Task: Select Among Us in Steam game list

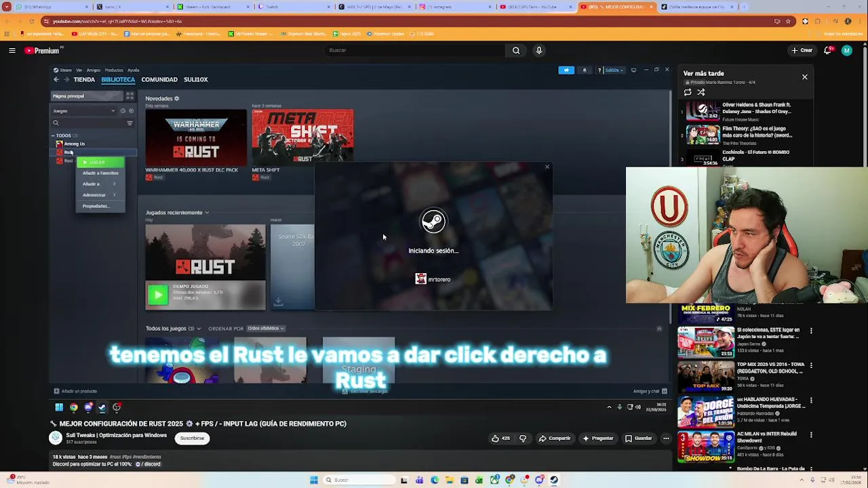Action: (x=75, y=144)
